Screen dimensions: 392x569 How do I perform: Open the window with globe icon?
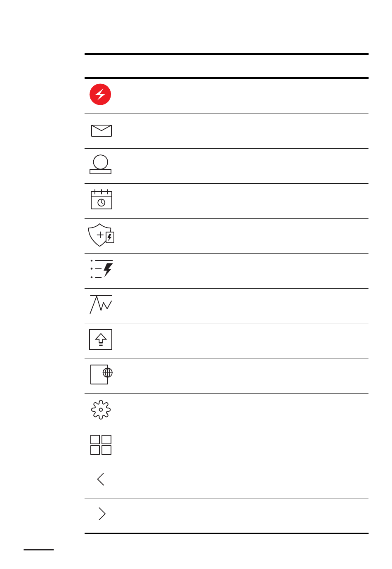coord(102,374)
